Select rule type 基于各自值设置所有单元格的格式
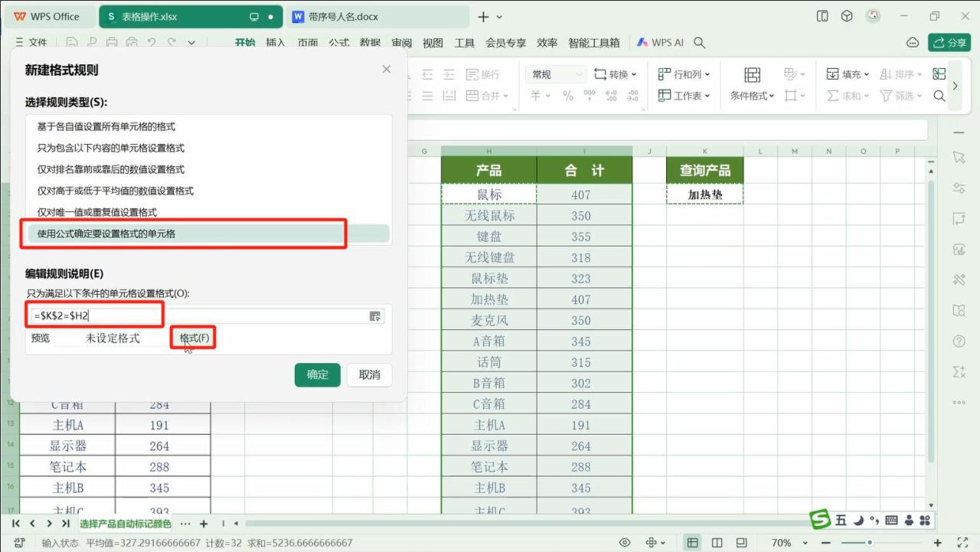Viewport: 980px width, 552px height. pos(208,126)
